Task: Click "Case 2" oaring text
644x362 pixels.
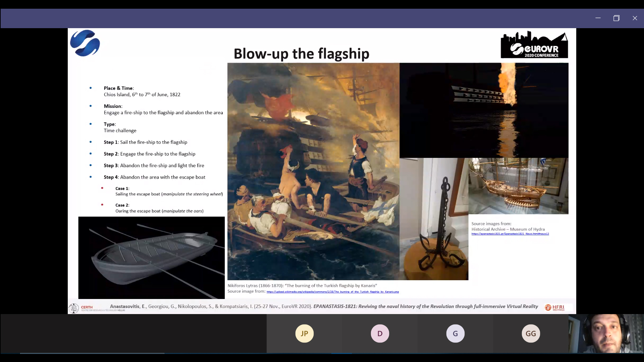Action: pos(159,208)
